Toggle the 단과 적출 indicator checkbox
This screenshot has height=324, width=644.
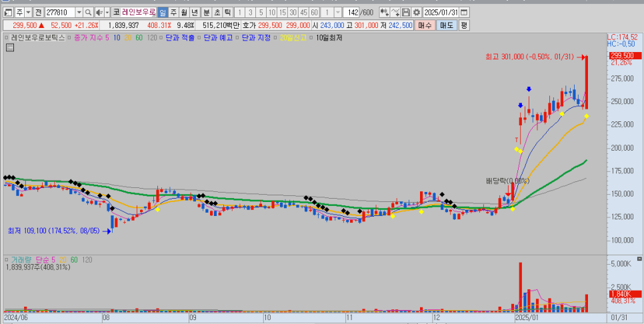163,38
